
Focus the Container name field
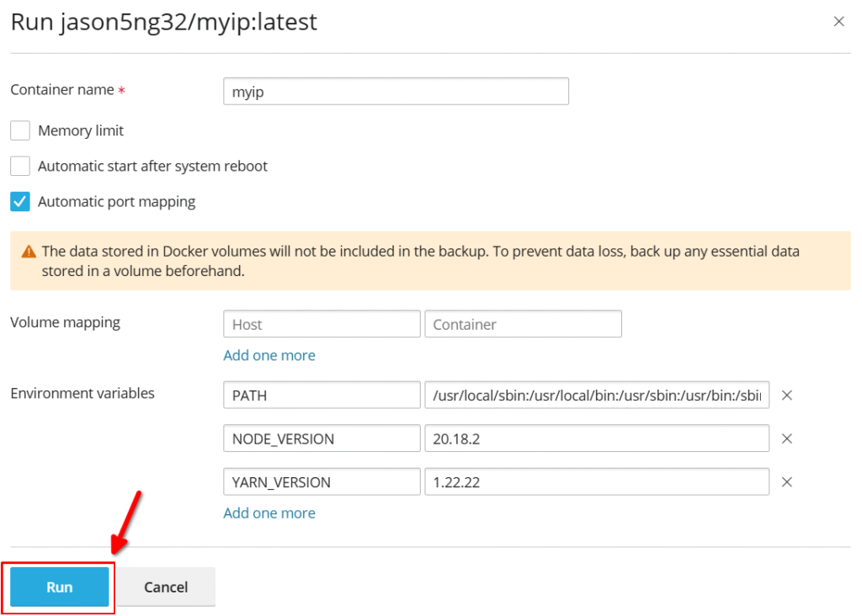396,91
